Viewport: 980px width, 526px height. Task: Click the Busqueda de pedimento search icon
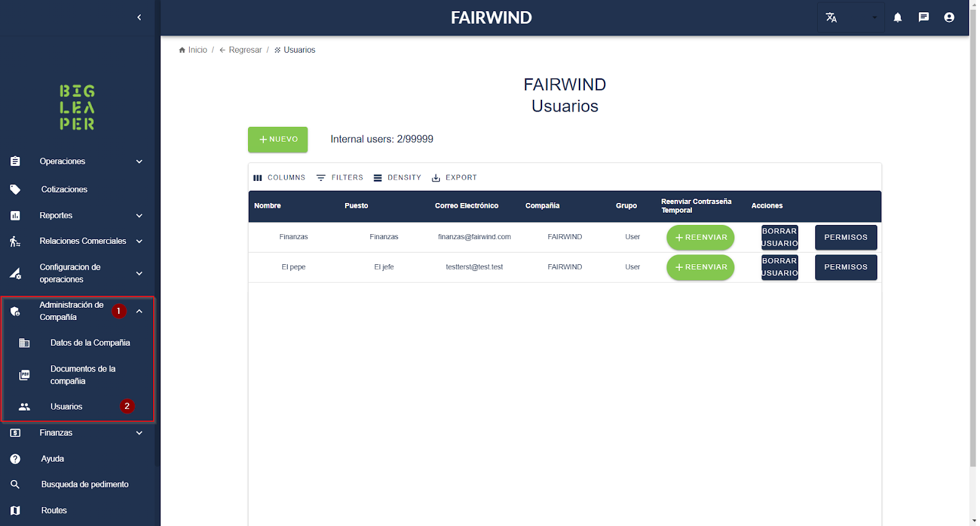[x=15, y=484]
